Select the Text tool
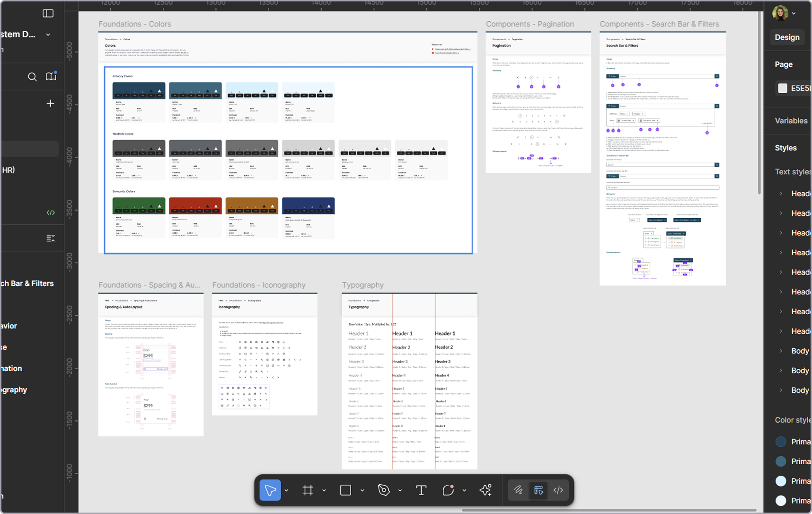This screenshot has width=812, height=514. (421, 490)
